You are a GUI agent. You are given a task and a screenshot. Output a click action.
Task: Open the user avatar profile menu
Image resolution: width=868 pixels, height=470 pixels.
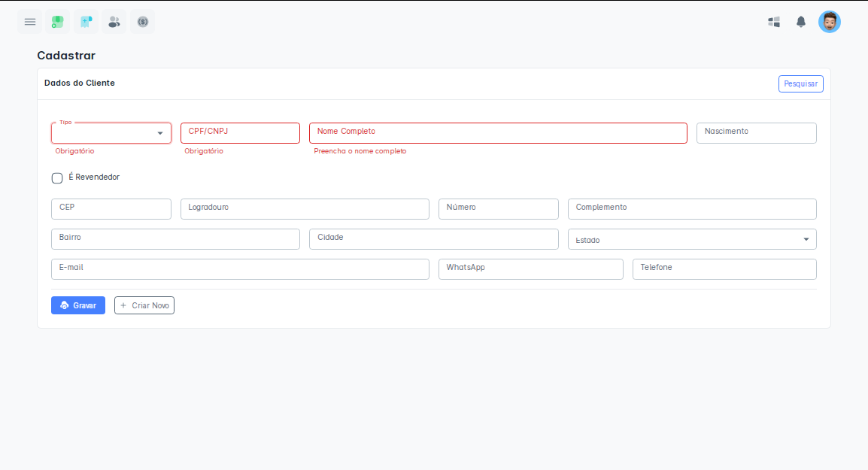coord(829,22)
